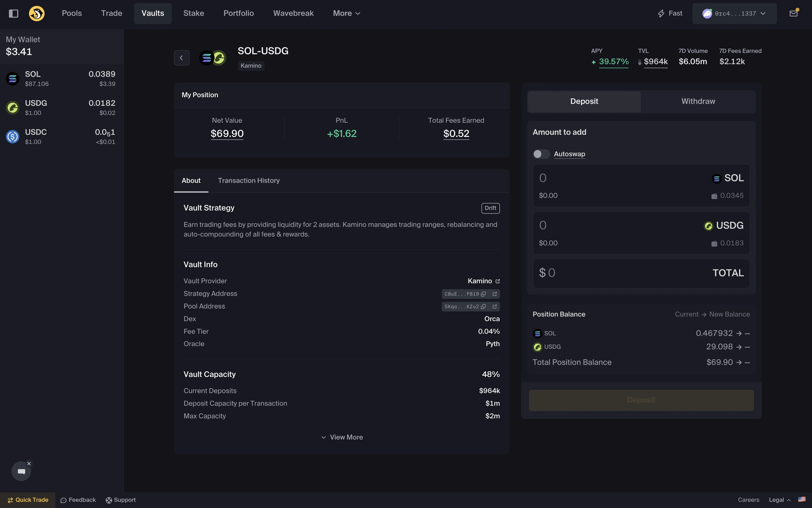Click the Fast lightning bolt icon

click(x=661, y=13)
